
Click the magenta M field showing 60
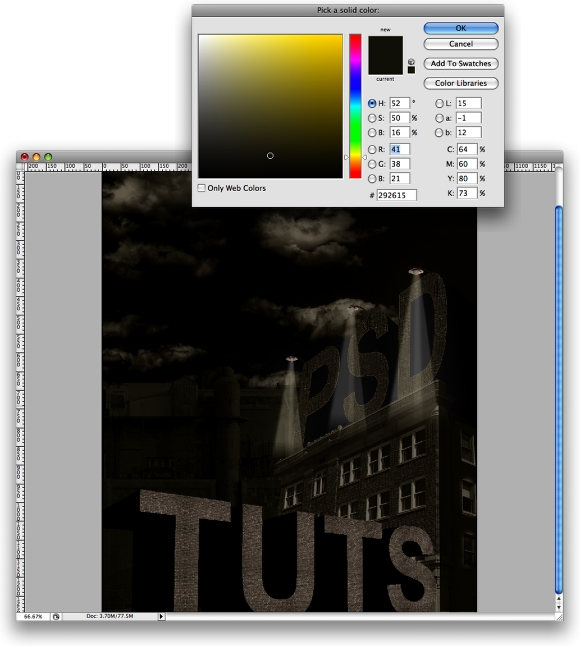coord(467,164)
